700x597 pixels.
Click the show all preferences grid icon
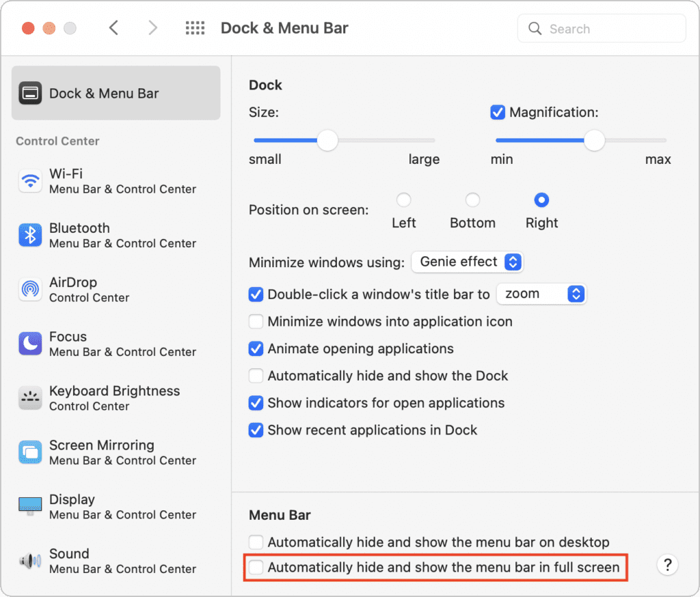click(x=196, y=28)
